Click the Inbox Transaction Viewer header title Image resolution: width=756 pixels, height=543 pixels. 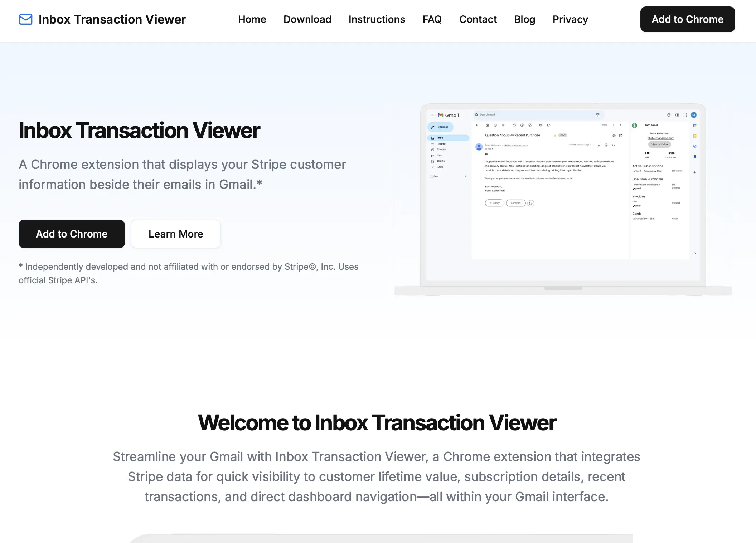tap(112, 19)
